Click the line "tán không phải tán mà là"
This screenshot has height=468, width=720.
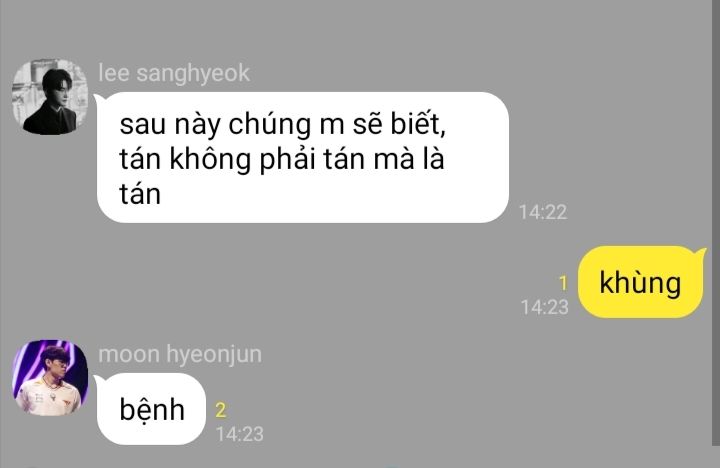(x=281, y=159)
